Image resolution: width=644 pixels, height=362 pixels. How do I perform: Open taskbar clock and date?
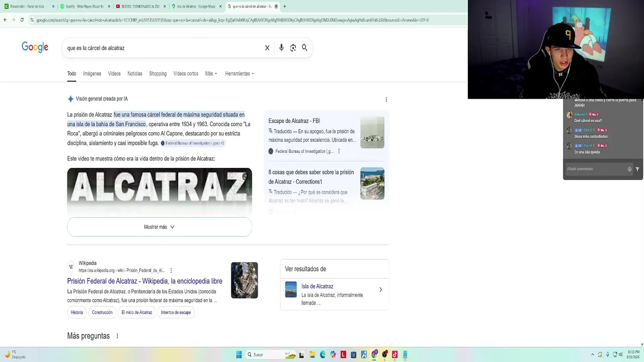tap(633, 354)
